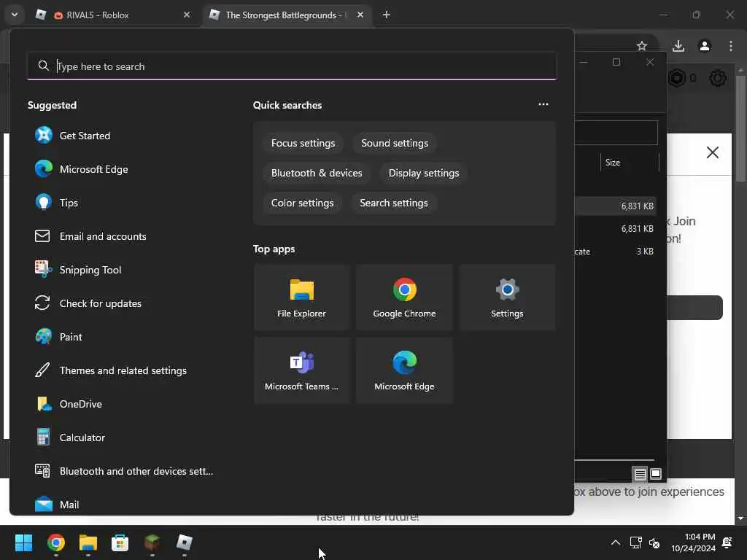
Task: Choose Color settings quick search
Action: click(x=302, y=203)
